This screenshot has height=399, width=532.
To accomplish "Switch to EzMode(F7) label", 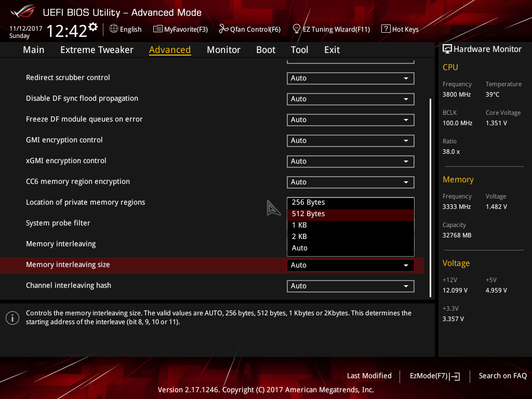I will pos(429,376).
